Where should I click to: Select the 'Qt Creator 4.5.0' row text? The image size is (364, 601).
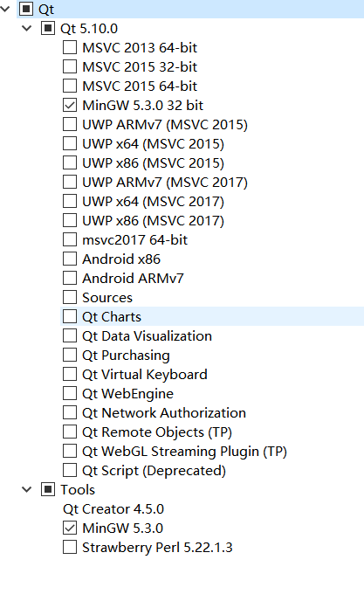[113, 509]
